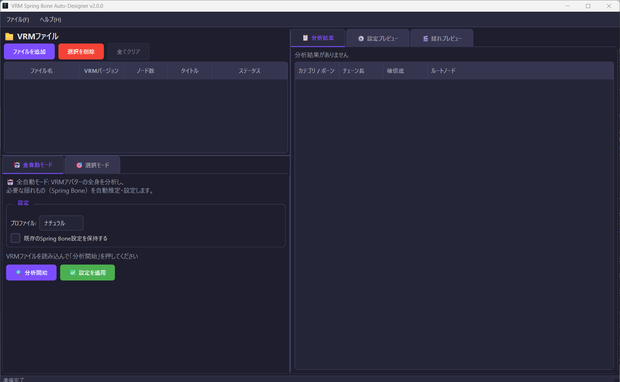Click the magnifier icon in 分析開始 button

click(18, 272)
